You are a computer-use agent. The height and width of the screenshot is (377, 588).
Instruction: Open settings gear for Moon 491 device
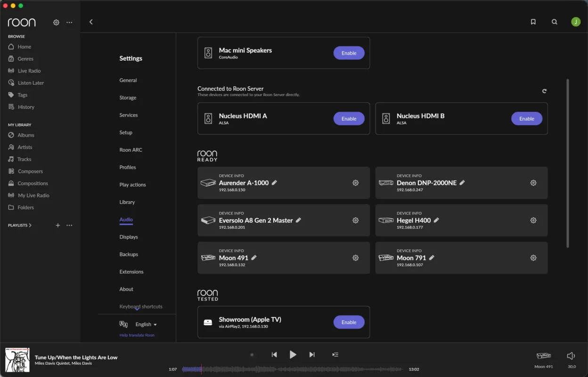click(356, 258)
